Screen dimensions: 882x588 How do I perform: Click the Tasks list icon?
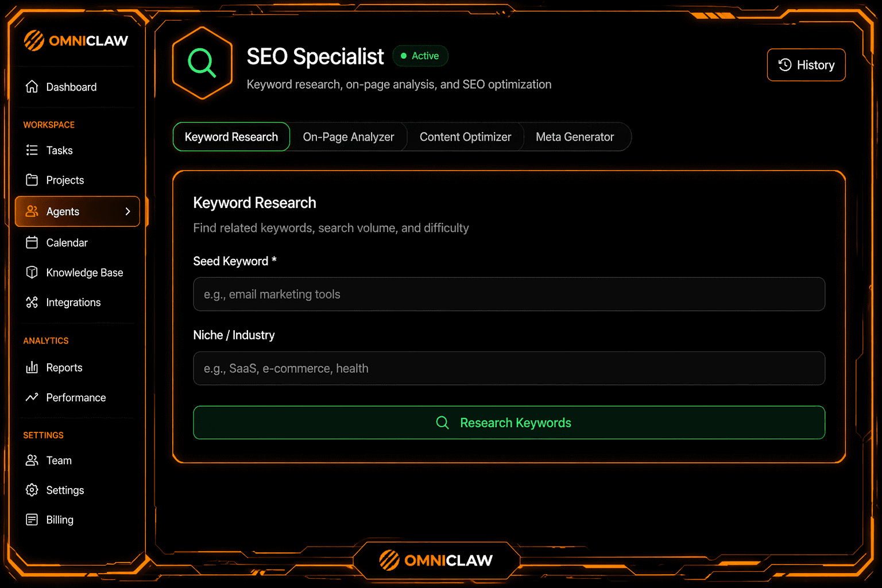[x=32, y=150]
